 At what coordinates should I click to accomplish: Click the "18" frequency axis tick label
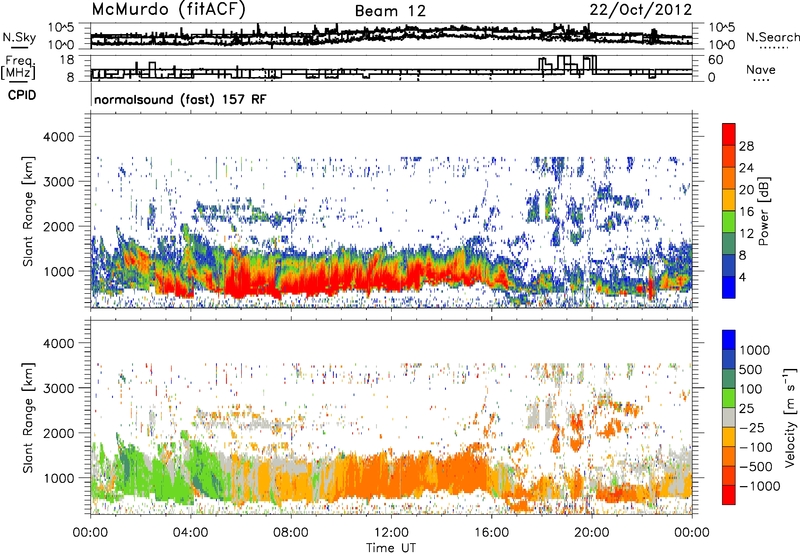click(x=67, y=60)
